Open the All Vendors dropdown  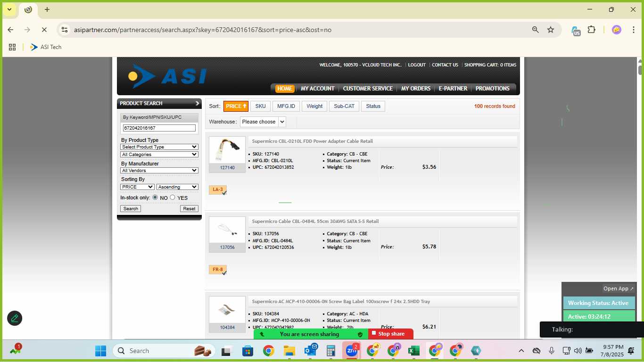(159, 170)
